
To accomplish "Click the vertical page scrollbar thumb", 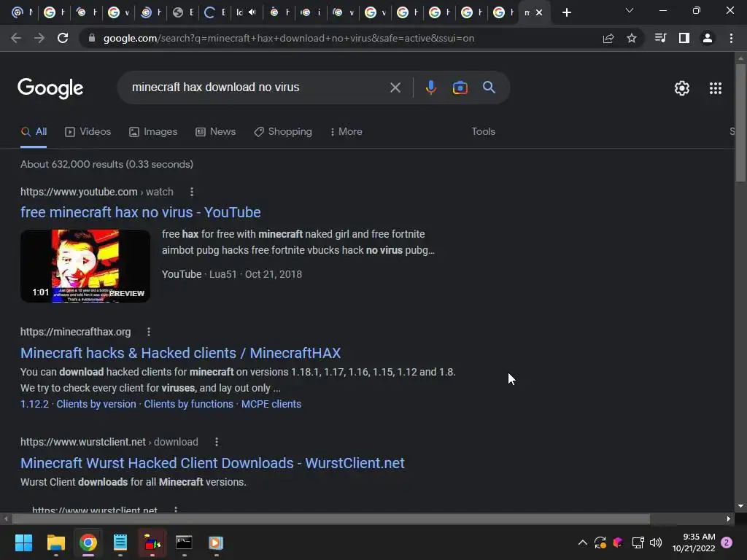I will (740, 122).
